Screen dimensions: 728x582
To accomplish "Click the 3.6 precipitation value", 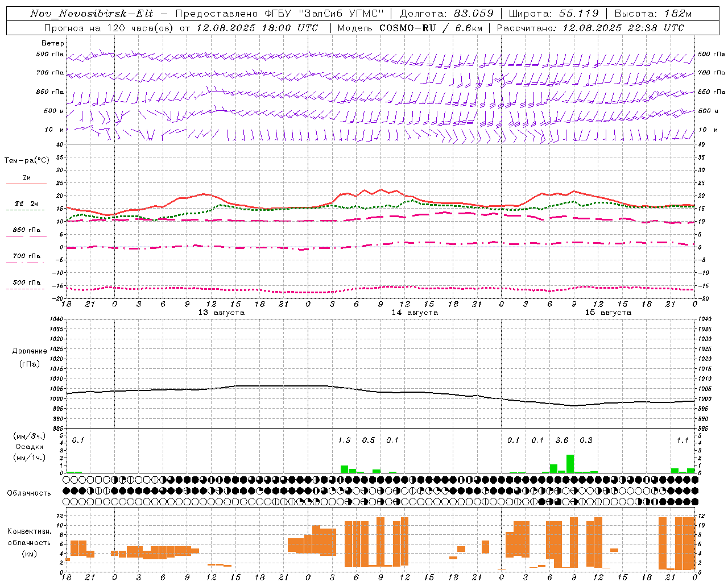I will click(x=562, y=440).
